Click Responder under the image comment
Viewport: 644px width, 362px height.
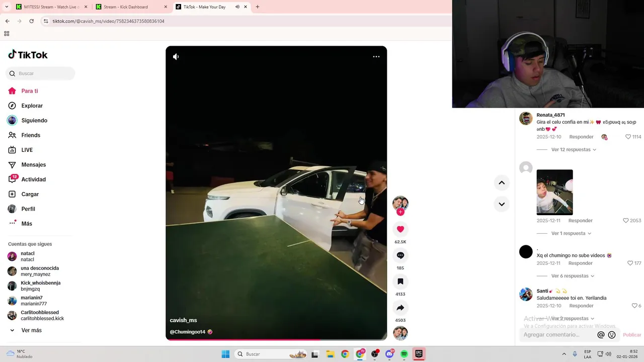[581, 221]
